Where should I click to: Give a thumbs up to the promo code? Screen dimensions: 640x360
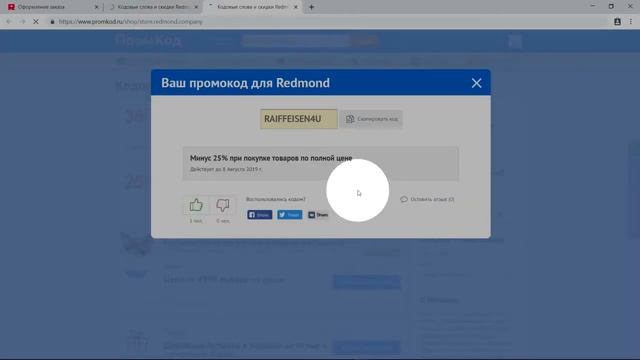pos(196,205)
